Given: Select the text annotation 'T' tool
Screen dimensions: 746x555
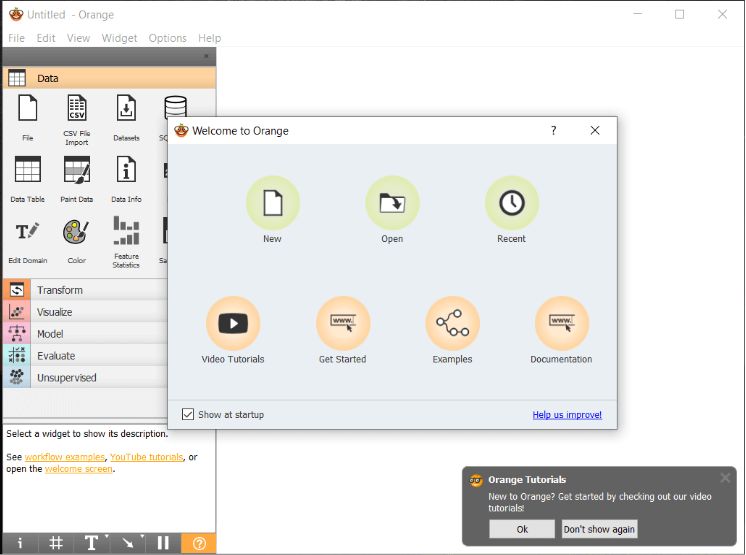Looking at the screenshot, I should point(91,543).
